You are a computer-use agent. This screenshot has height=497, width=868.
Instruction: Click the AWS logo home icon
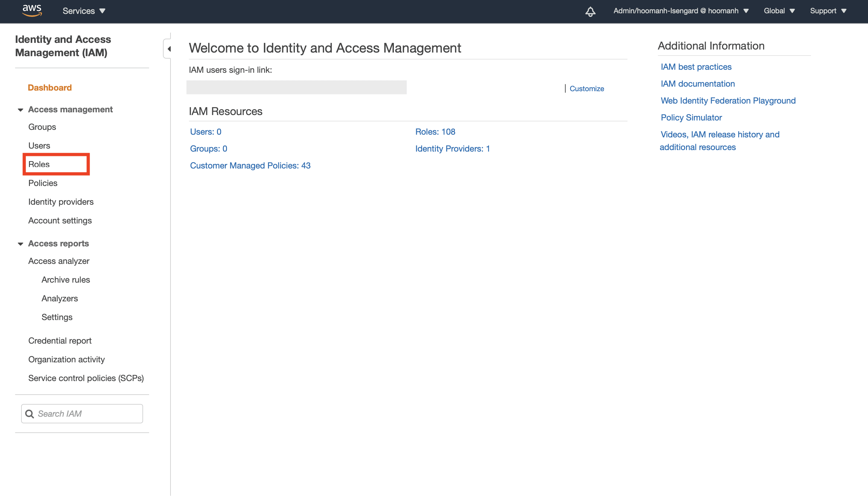[32, 11]
